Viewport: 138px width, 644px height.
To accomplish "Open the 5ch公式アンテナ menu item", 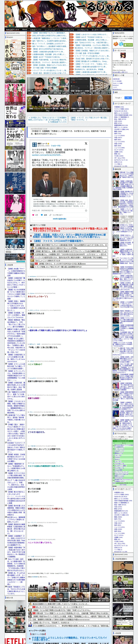I will pos(13,30).
